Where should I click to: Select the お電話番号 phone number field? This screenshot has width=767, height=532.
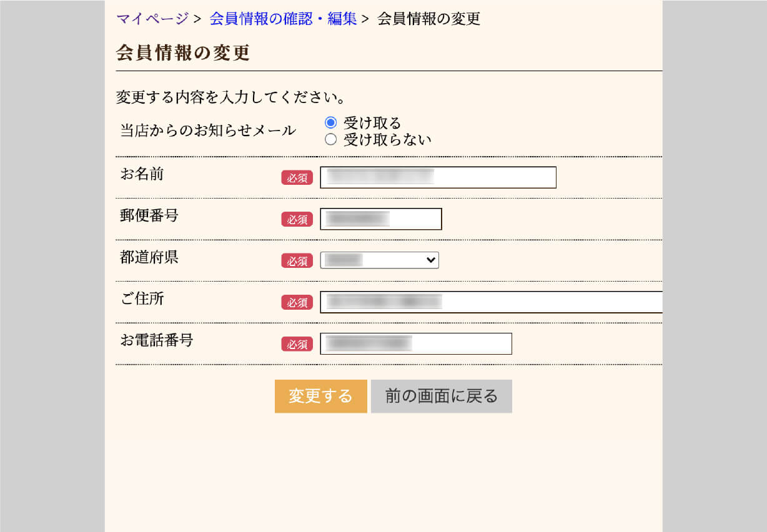(416, 343)
